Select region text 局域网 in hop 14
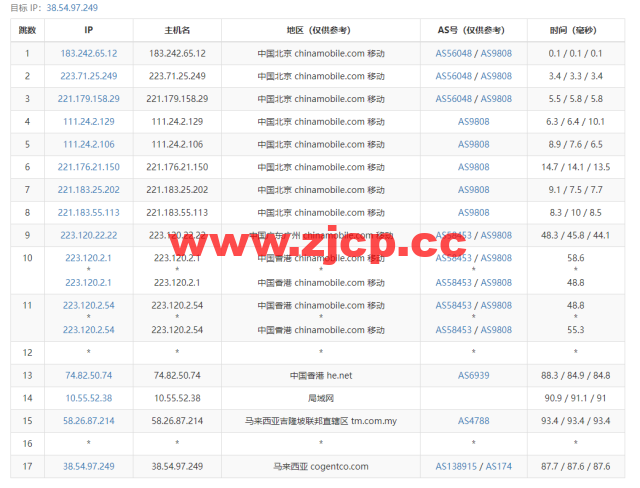 tap(321, 398)
